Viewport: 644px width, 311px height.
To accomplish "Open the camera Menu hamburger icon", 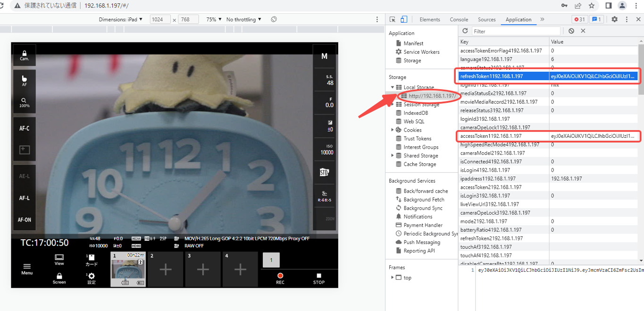I will tap(27, 269).
